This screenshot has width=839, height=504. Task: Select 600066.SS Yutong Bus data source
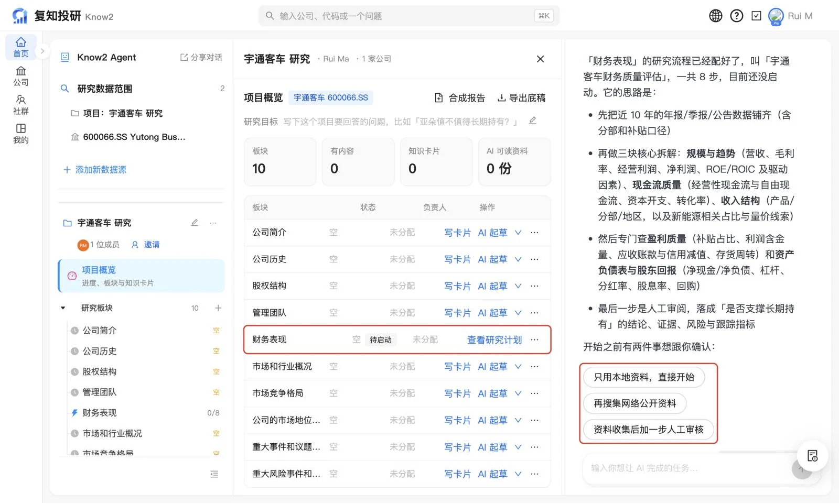pyautogui.click(x=128, y=137)
